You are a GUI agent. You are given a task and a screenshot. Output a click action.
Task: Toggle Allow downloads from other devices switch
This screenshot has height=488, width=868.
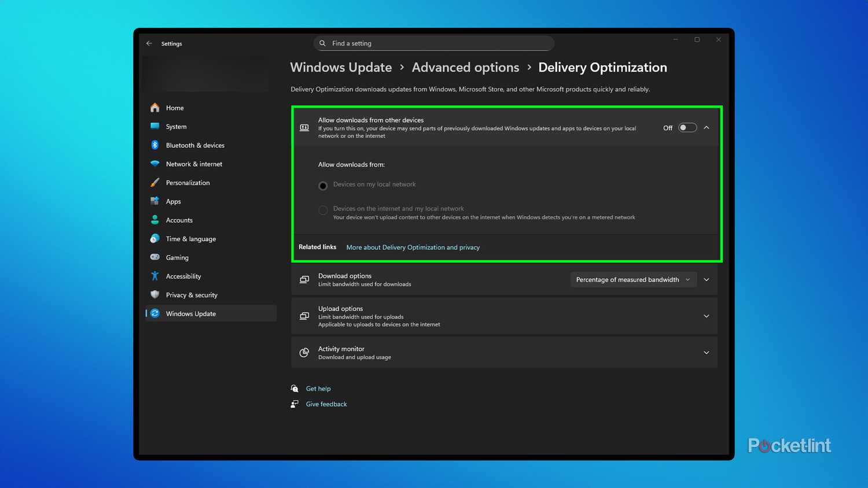click(x=687, y=128)
